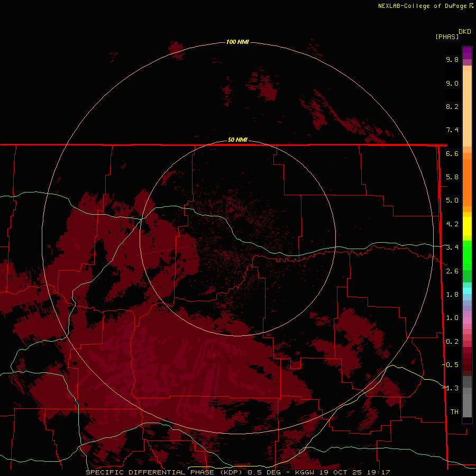Click the -0.5 value on the color scale

tap(451, 365)
